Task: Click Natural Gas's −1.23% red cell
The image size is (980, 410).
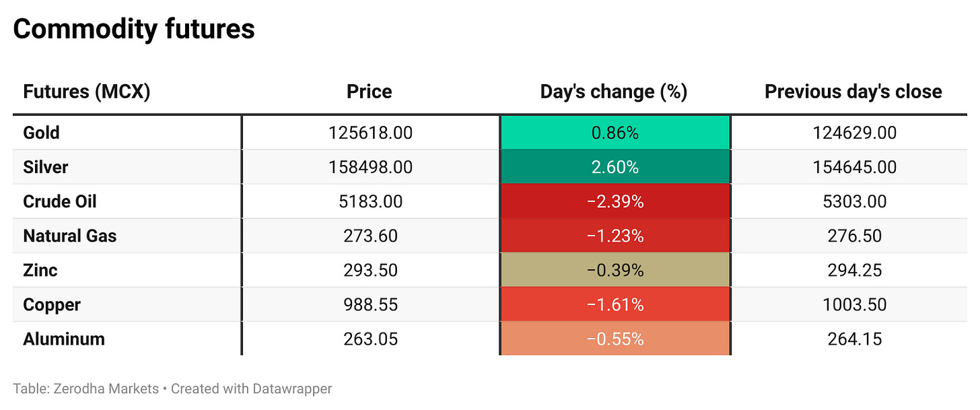Action: [615, 236]
